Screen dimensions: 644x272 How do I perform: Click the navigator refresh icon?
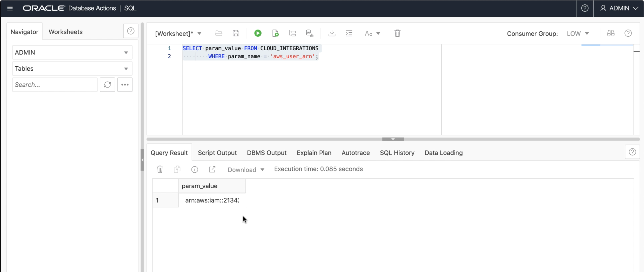click(x=108, y=85)
